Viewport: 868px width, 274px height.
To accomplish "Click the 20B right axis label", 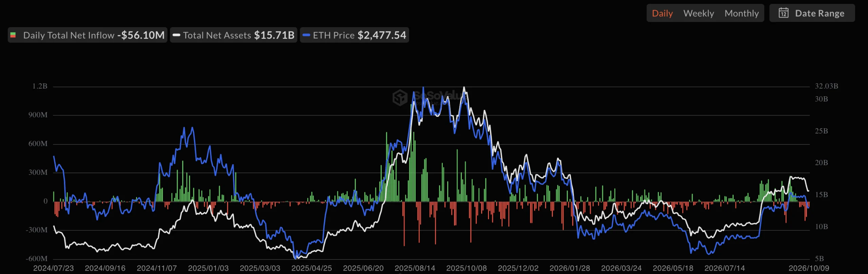I will [x=821, y=163].
